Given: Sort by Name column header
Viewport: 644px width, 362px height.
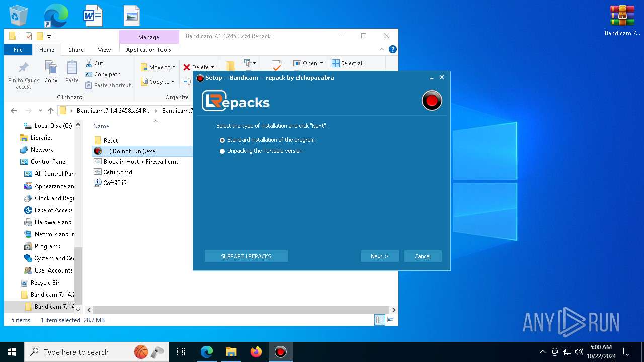Looking at the screenshot, I should (101, 126).
